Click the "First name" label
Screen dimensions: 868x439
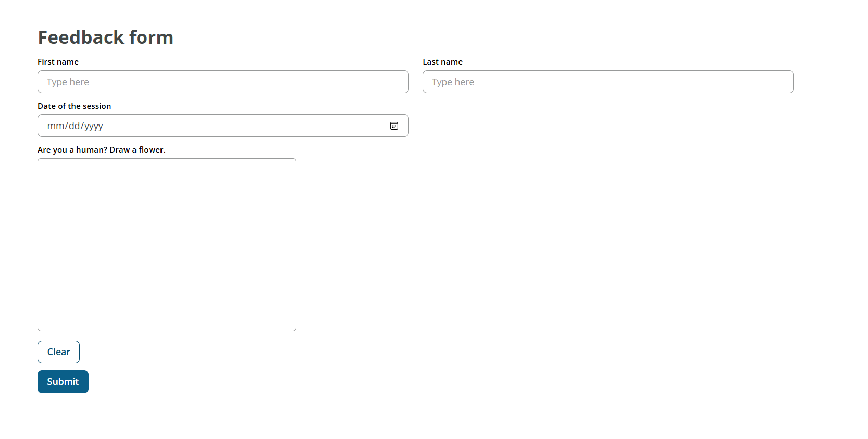coord(58,62)
